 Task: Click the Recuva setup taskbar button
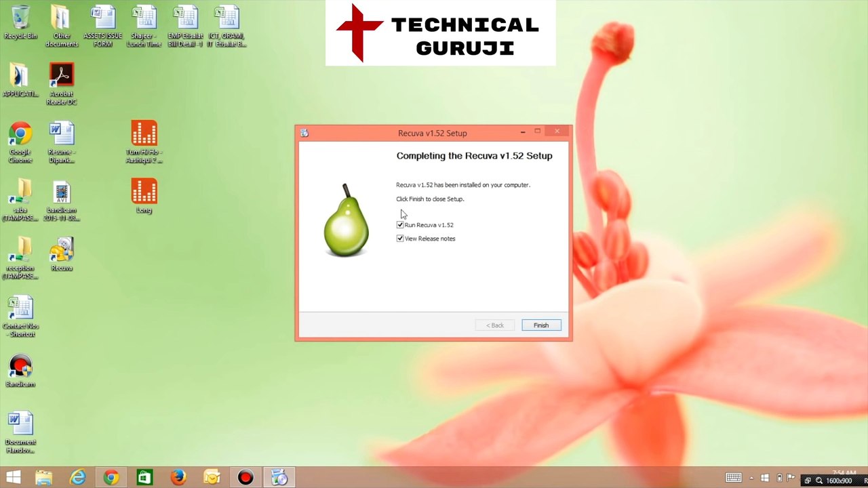(x=279, y=478)
